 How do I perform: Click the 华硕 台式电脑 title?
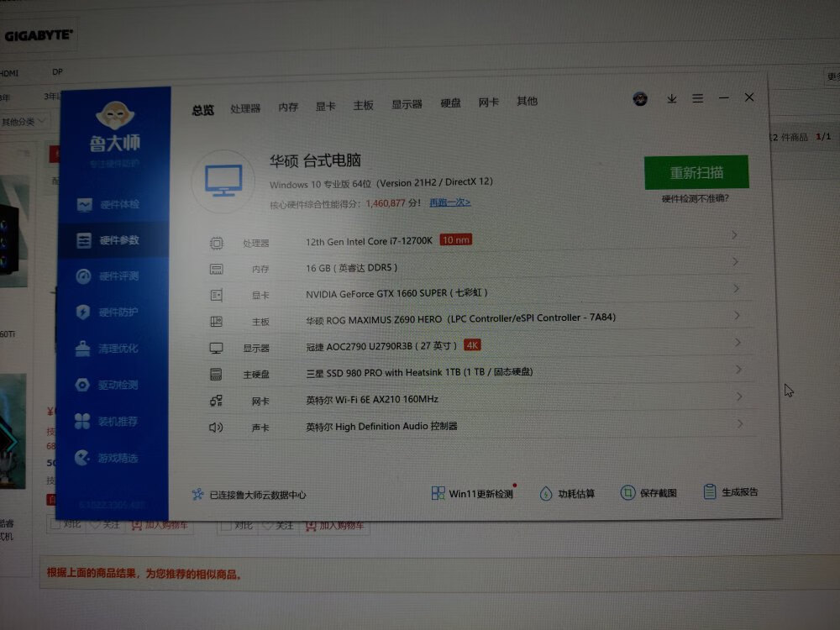click(315, 160)
